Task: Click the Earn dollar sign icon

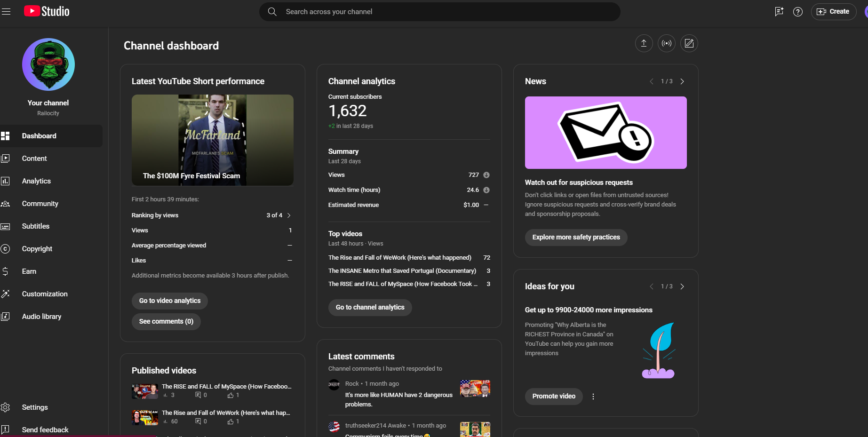Action: tap(5, 271)
